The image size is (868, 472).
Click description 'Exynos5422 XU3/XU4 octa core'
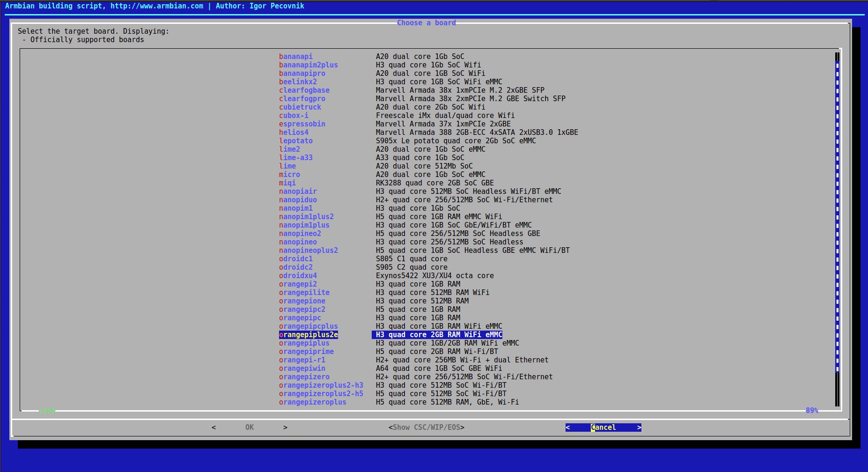pyautogui.click(x=435, y=276)
